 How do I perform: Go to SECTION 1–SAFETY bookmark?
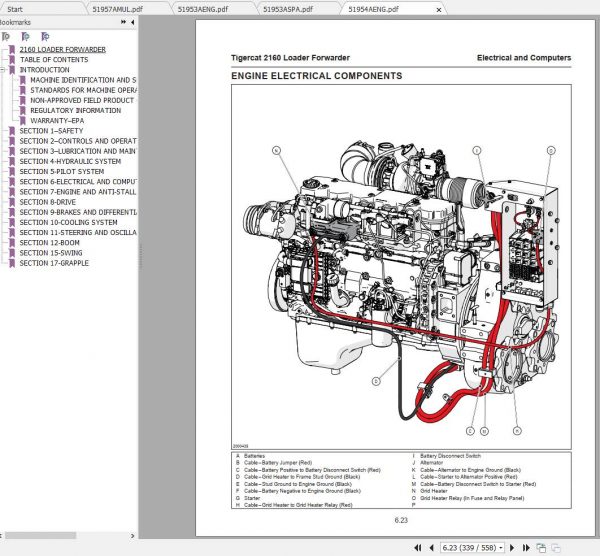[51, 130]
